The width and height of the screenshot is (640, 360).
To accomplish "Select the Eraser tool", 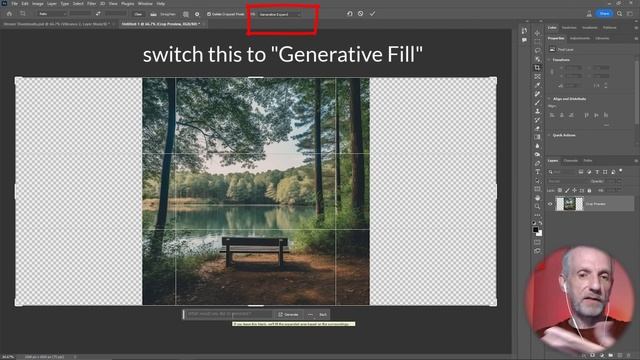I will pyautogui.click(x=537, y=129).
